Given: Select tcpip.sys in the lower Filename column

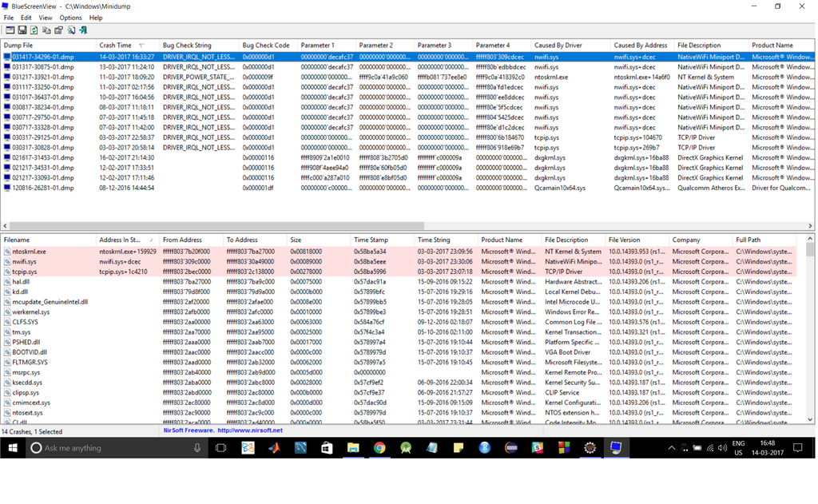Looking at the screenshot, I should click(24, 272).
